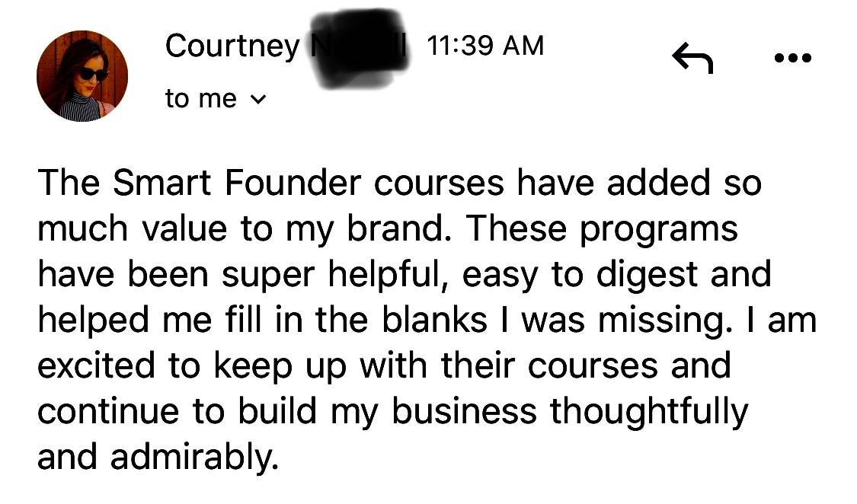857x504 pixels.
Task: Click the final word "admirably."
Action: click(x=194, y=458)
